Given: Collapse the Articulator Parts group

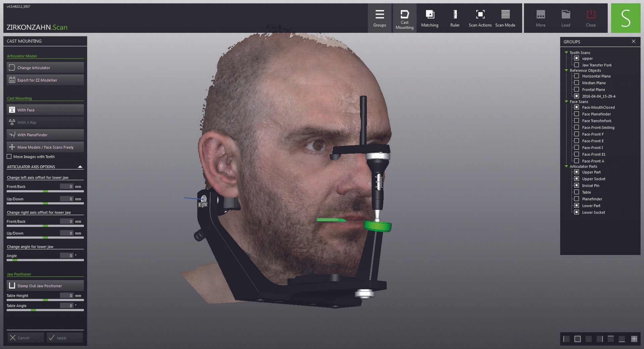Looking at the screenshot, I should point(567,166).
